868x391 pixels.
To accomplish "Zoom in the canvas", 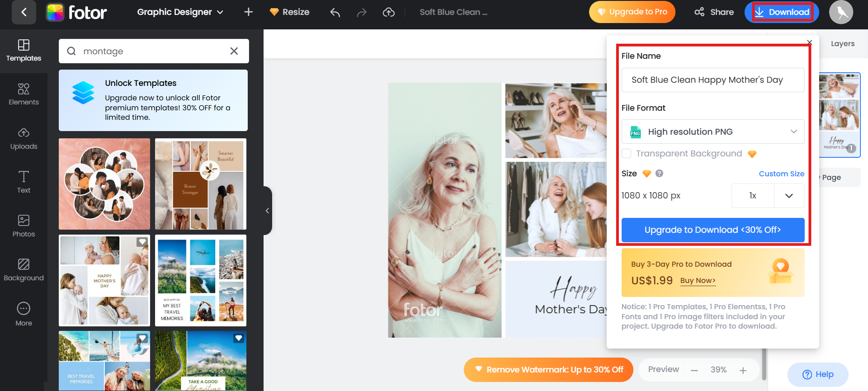I will [x=743, y=371].
